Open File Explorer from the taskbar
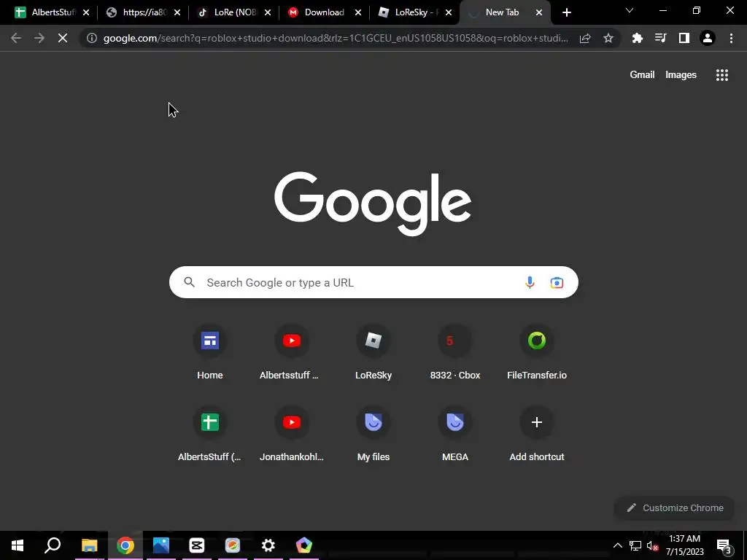 tap(89, 545)
